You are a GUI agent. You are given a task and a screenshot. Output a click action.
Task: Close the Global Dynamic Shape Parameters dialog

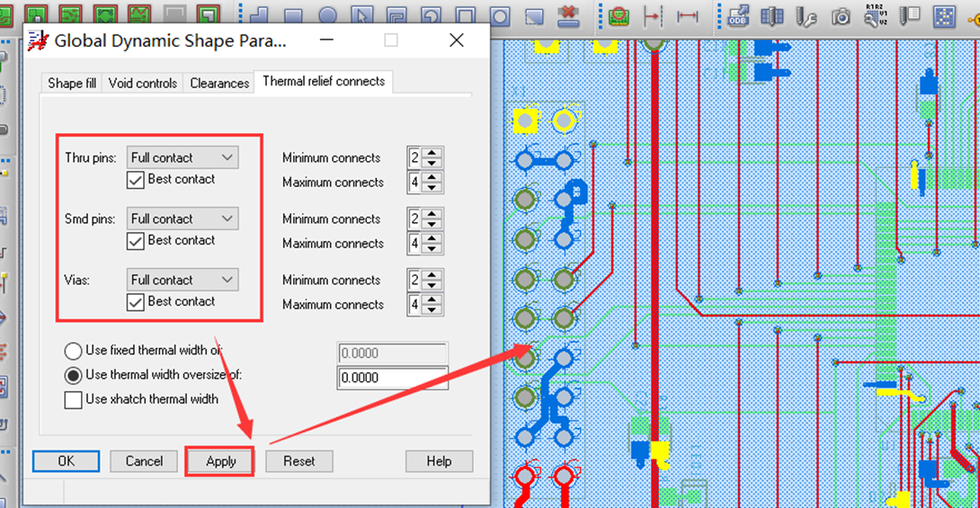(456, 40)
